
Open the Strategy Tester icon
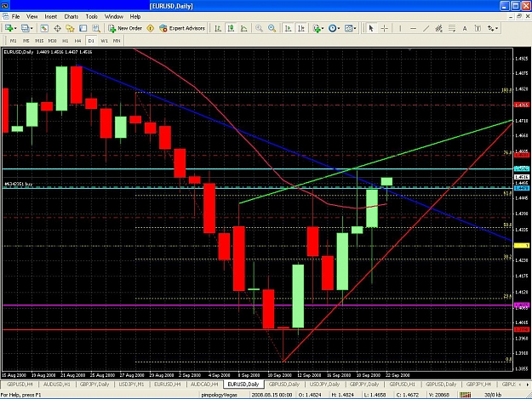click(96, 28)
